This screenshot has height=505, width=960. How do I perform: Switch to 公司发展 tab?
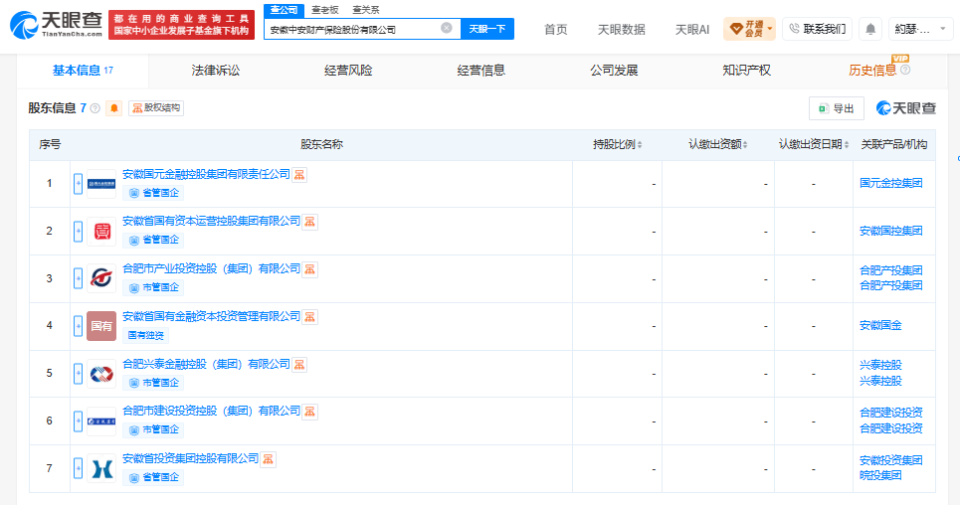tap(614, 70)
